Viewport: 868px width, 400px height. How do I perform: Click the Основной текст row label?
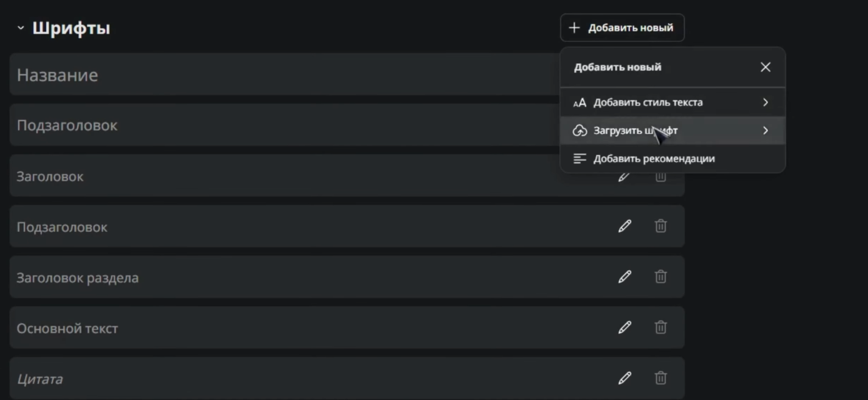(67, 328)
